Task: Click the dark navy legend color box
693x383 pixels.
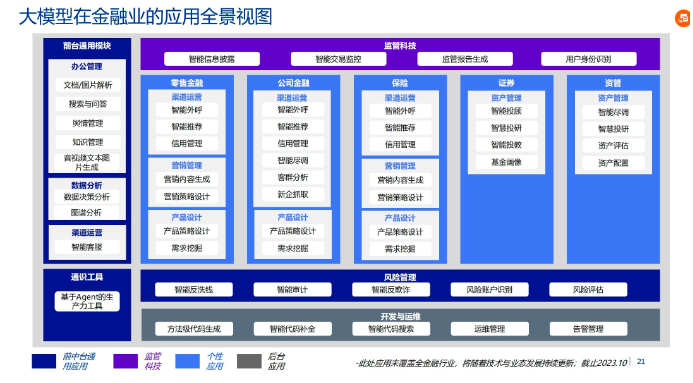Action: pos(44,361)
